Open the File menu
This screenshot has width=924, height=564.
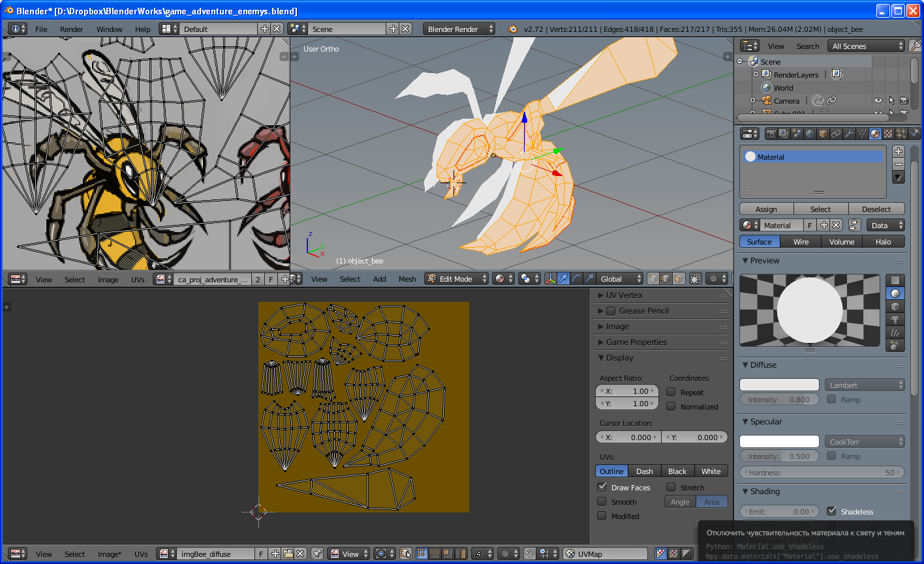click(41, 29)
